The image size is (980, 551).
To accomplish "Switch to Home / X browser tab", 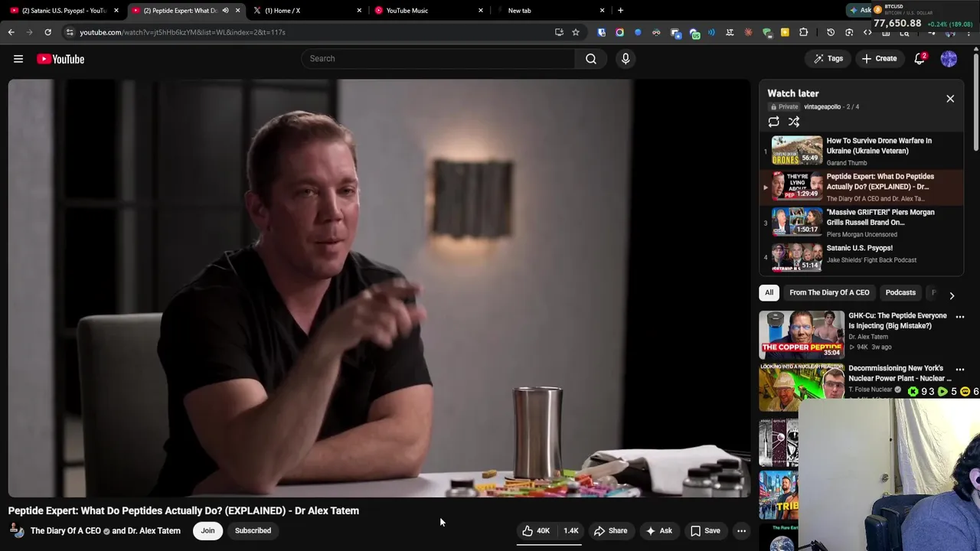I will click(306, 11).
